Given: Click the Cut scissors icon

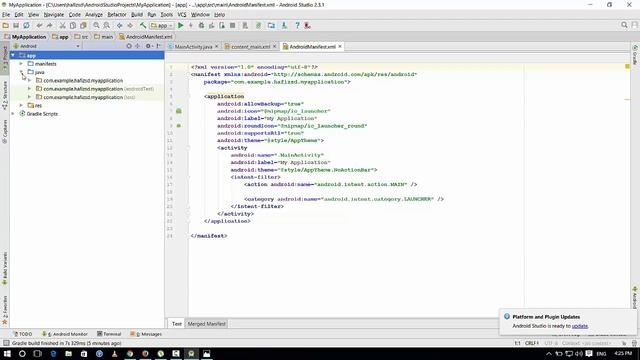Looking at the screenshot, I should click(x=62, y=25).
